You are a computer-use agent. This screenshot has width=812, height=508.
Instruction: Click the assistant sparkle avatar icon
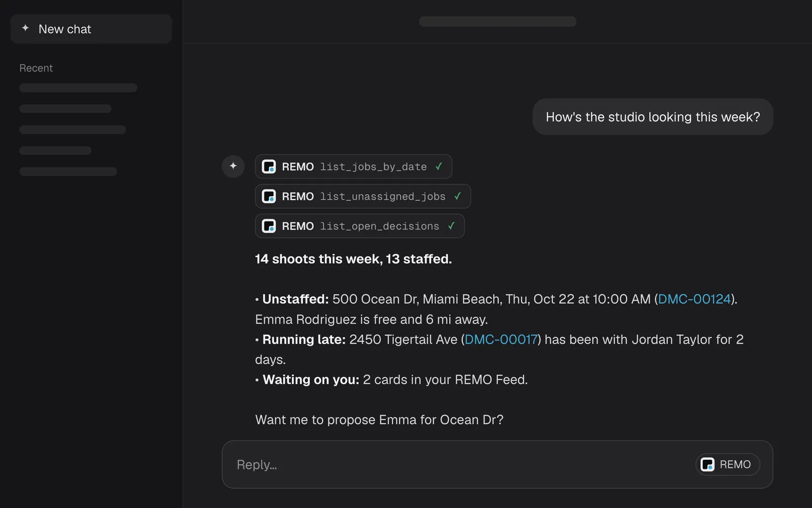tap(233, 166)
